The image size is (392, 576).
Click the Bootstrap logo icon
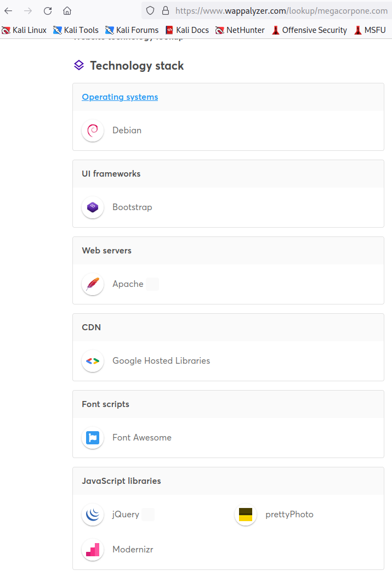point(93,207)
